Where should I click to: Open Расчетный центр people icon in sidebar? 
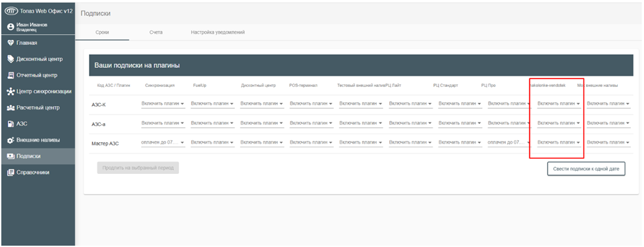(11, 107)
